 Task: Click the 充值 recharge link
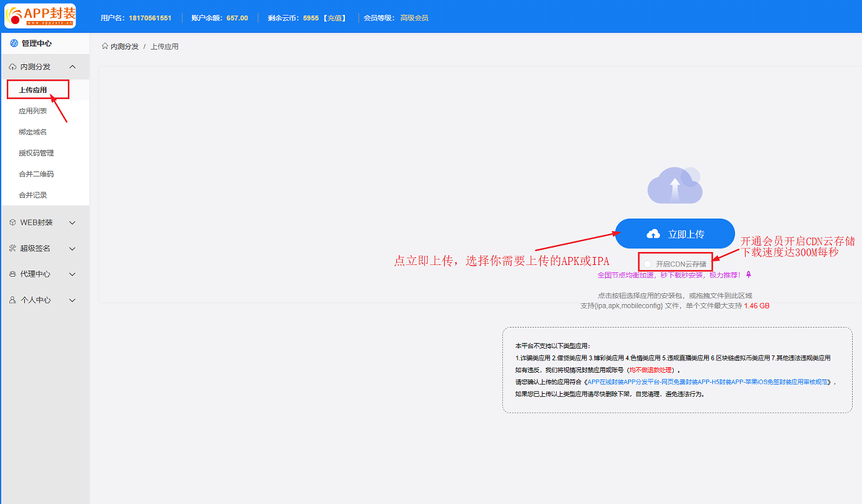click(x=334, y=18)
